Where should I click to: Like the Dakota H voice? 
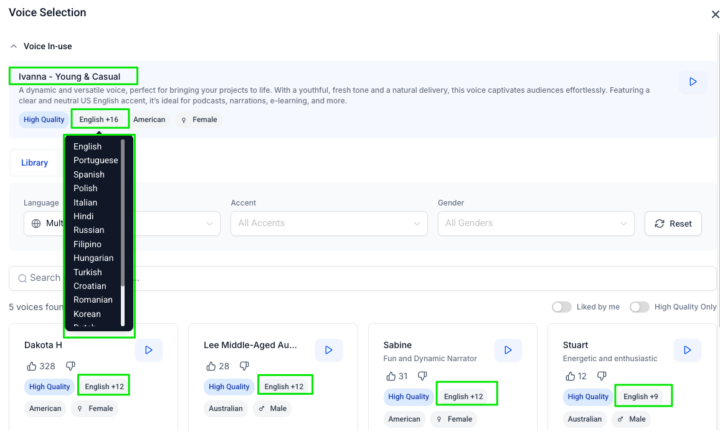pos(31,366)
